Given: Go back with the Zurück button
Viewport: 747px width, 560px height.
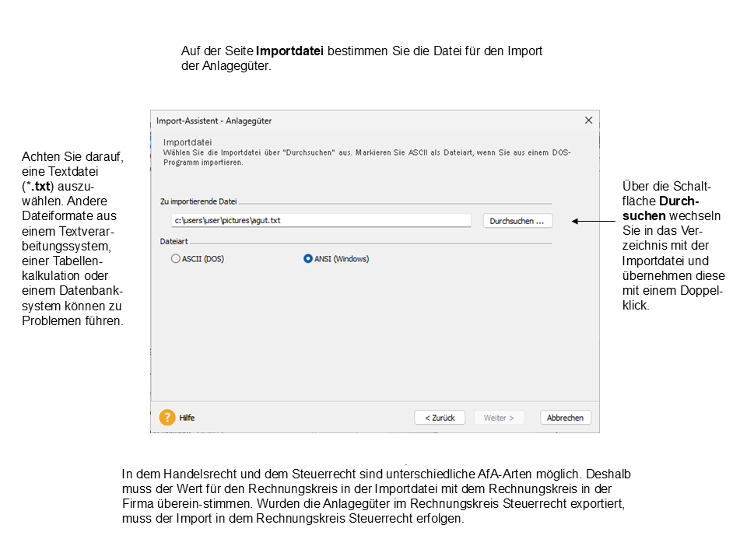Looking at the screenshot, I should point(440,418).
